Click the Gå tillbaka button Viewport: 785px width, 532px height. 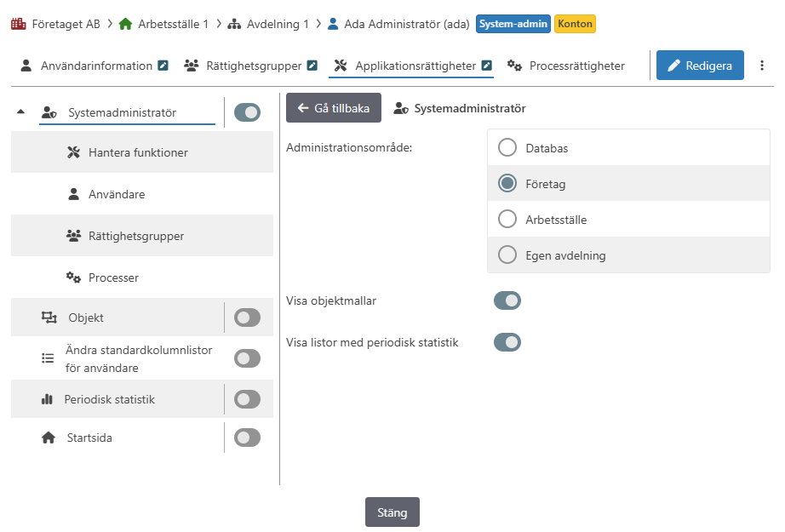334,107
